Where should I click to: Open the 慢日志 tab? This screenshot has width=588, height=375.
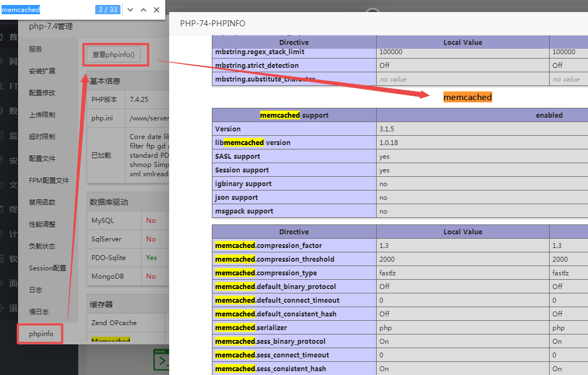click(39, 311)
